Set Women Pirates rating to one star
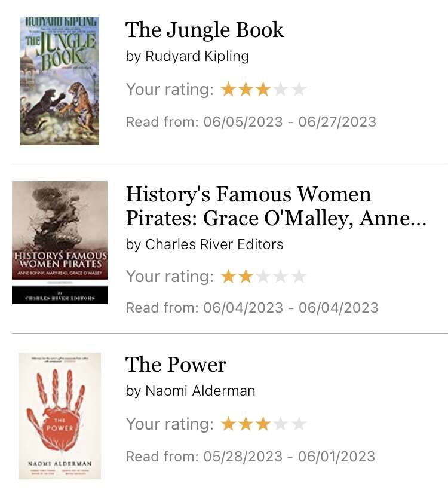The image size is (448, 496). point(228,277)
